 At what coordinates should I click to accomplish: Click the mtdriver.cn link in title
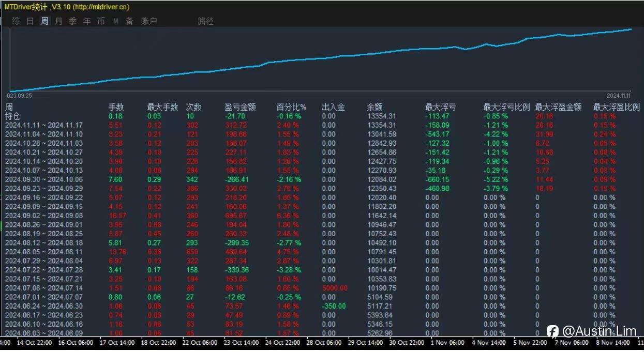(x=101, y=7)
